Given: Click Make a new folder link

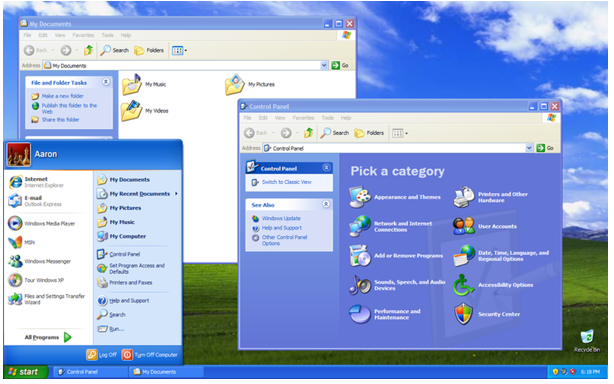Looking at the screenshot, I should coord(62,96).
